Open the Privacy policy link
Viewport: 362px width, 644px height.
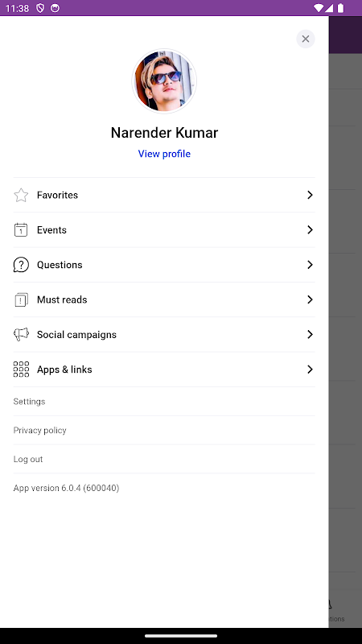(39, 430)
